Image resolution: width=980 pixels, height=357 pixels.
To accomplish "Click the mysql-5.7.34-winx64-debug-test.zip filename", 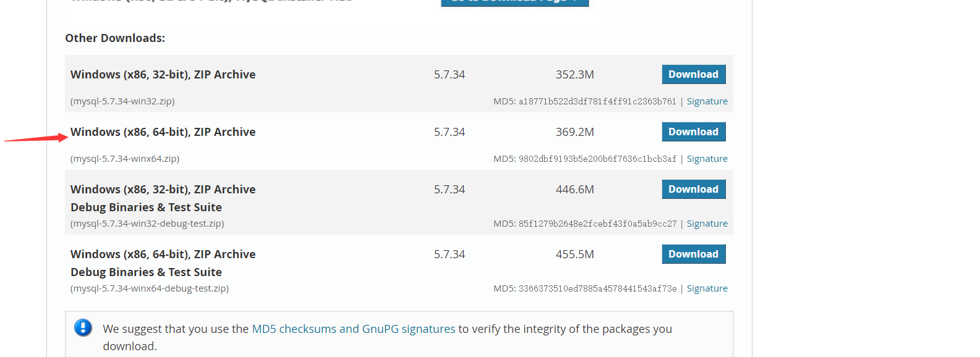I will [150, 288].
